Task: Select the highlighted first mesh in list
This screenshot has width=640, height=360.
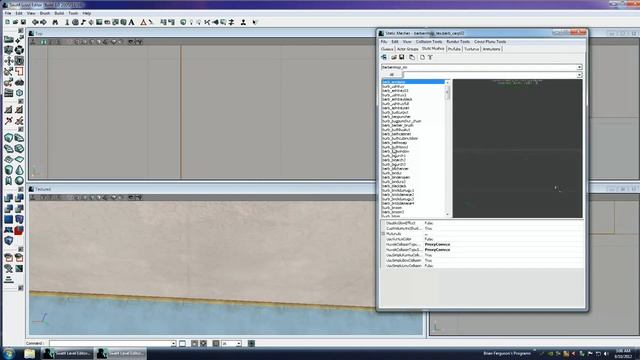Action: (x=413, y=82)
